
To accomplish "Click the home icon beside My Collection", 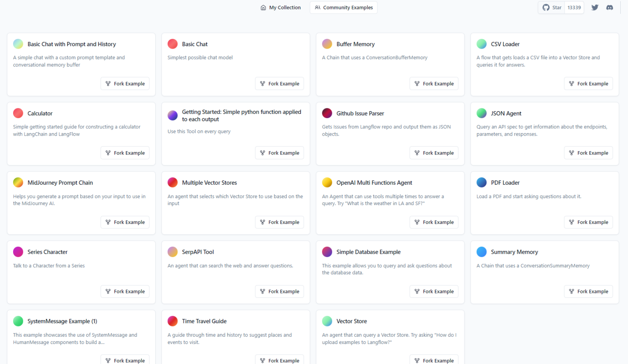I will click(x=263, y=7).
